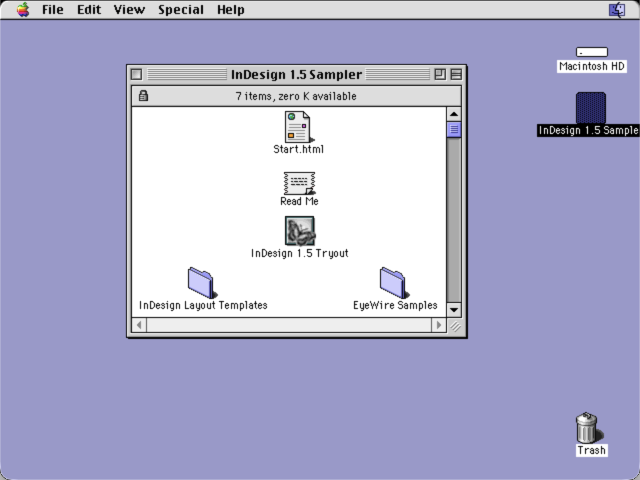Image resolution: width=640 pixels, height=480 pixels.
Task: Click the InDesign 1.5 Sampler window title
Action: 296,75
